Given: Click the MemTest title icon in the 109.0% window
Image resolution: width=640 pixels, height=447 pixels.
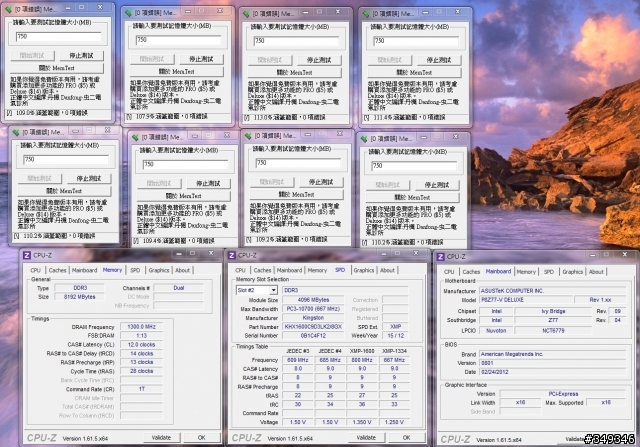Looking at the screenshot, I should point(8,9).
